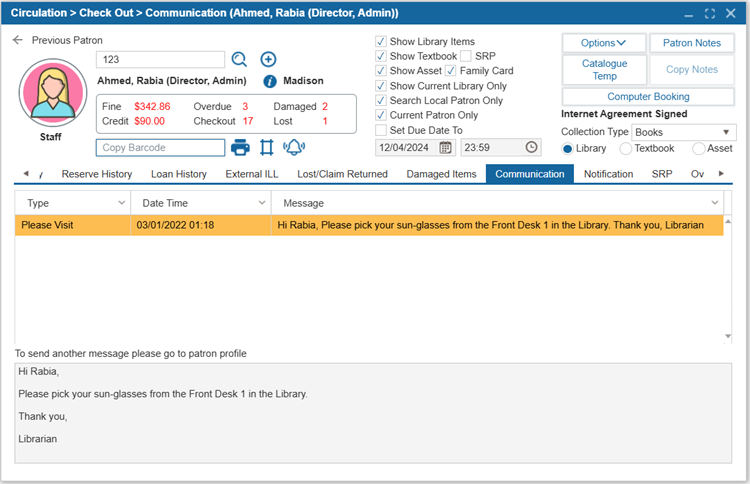Click the patron search magnifier icon
Viewport: 750px width, 484px height.
click(240, 60)
